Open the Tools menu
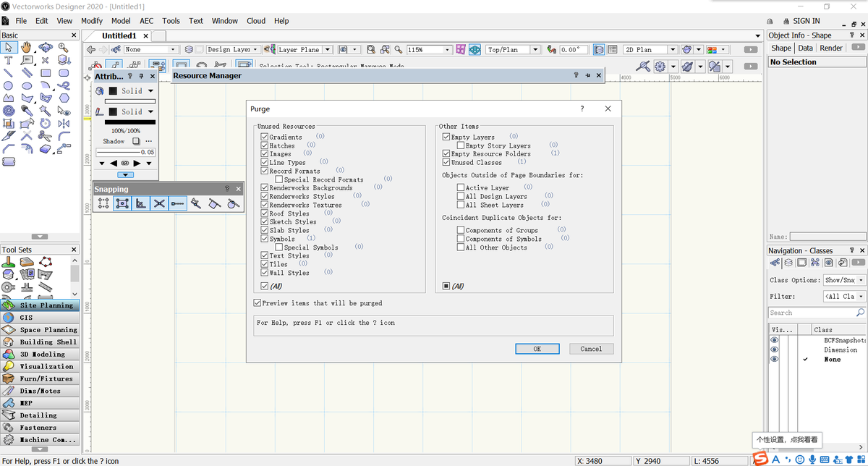Image resolution: width=868 pixels, height=466 pixels. [171, 21]
